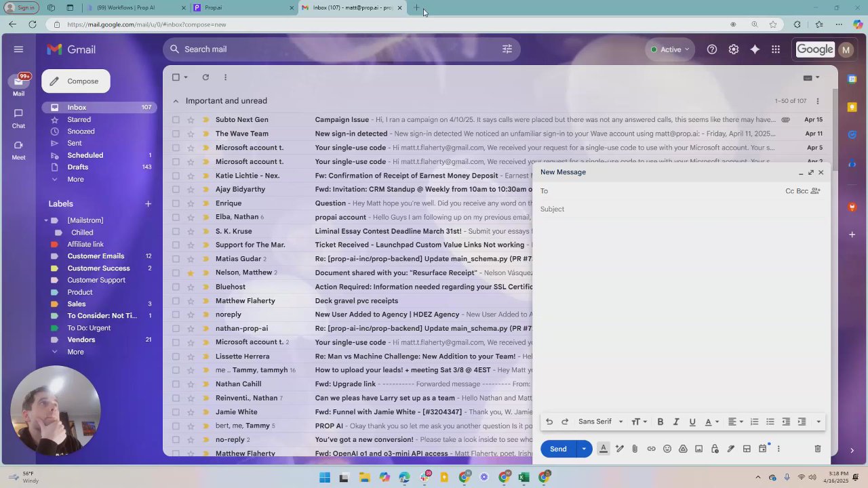Open the Customer Emails label
Image resolution: width=868 pixels, height=488 pixels.
[x=97, y=256]
